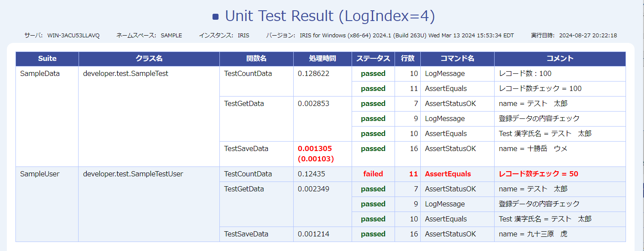Click the SampleData suite cell
The height and width of the screenshot is (251, 644).
point(40,73)
